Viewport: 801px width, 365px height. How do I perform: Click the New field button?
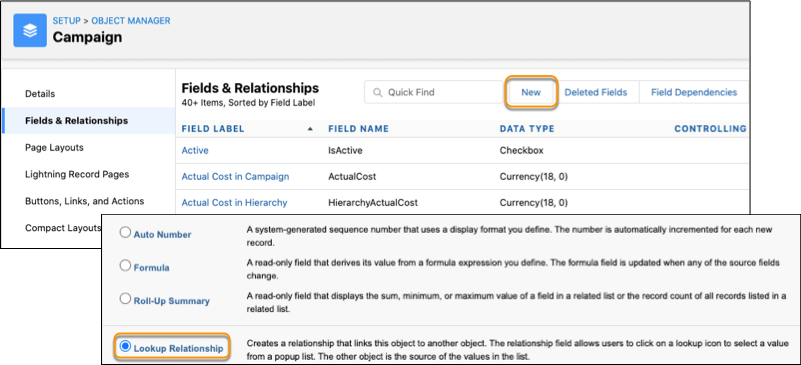[x=531, y=92]
